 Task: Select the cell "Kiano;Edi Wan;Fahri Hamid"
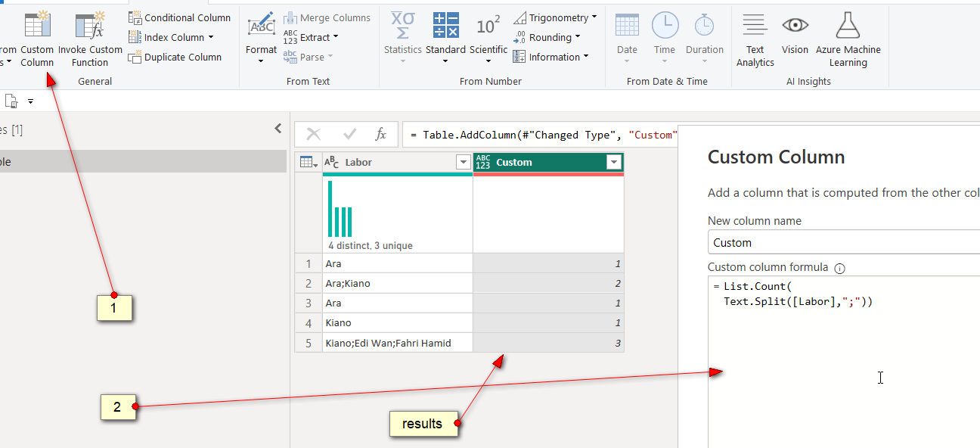(398, 343)
